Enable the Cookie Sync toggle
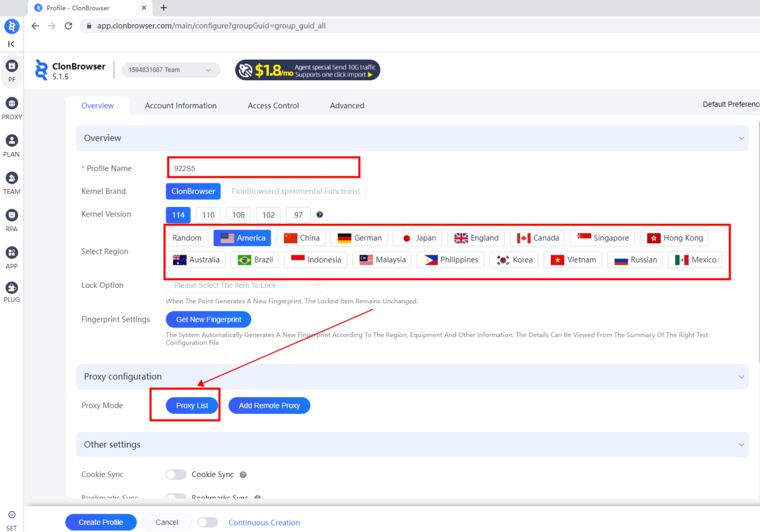 click(x=176, y=475)
